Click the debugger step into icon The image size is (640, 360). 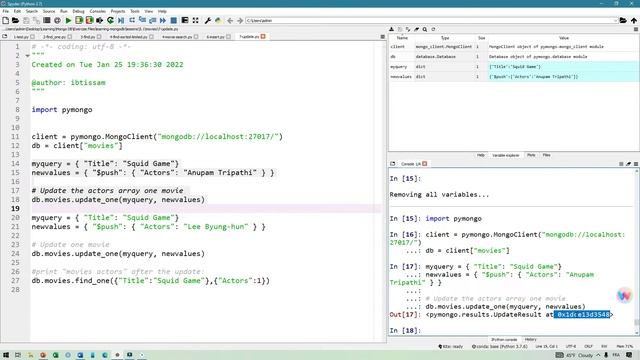click(142, 20)
